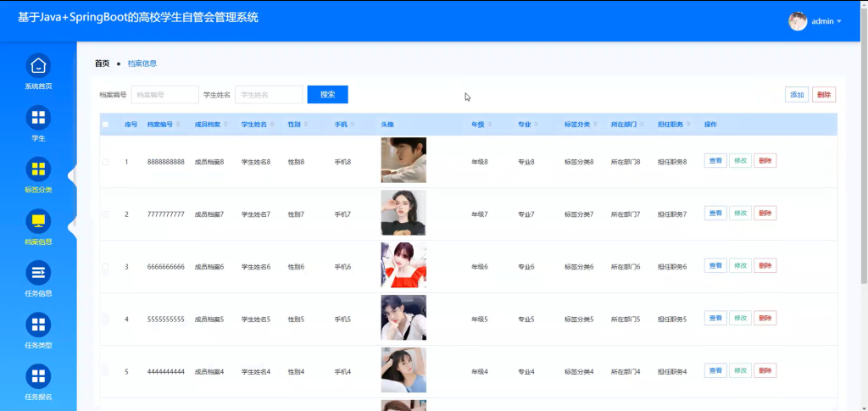Go to 首页 in the breadcrumb
This screenshot has height=411, width=868.
[102, 64]
